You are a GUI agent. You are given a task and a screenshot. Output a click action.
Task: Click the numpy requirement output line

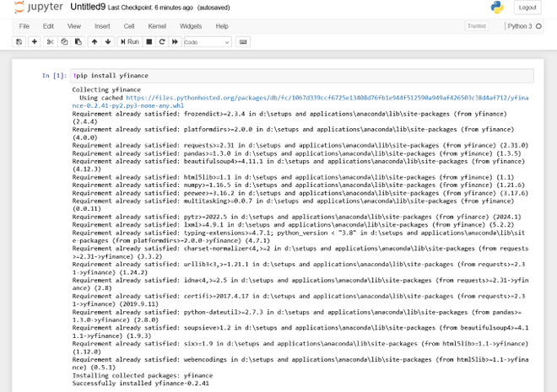[299, 185]
